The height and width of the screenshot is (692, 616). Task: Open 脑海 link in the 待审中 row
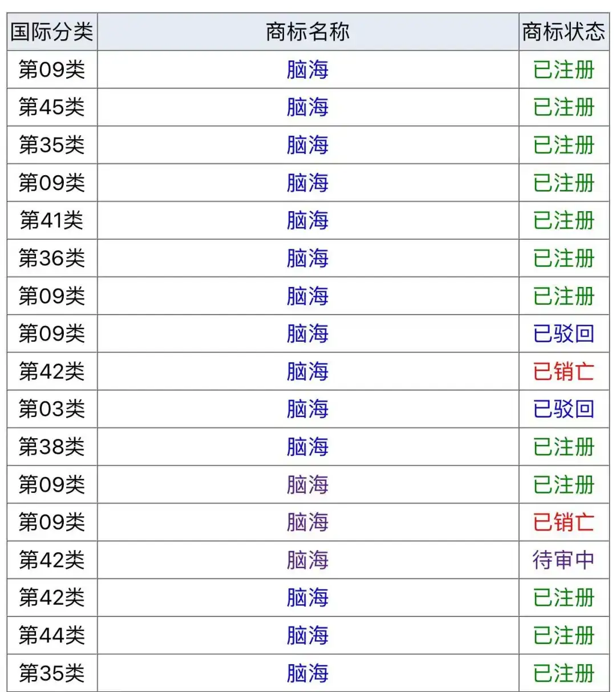[307, 560]
